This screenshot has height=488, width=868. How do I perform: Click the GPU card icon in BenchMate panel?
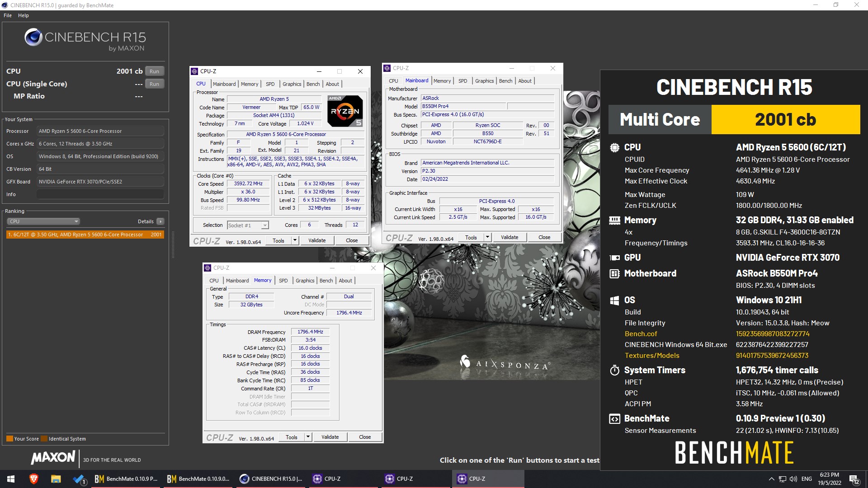point(614,258)
